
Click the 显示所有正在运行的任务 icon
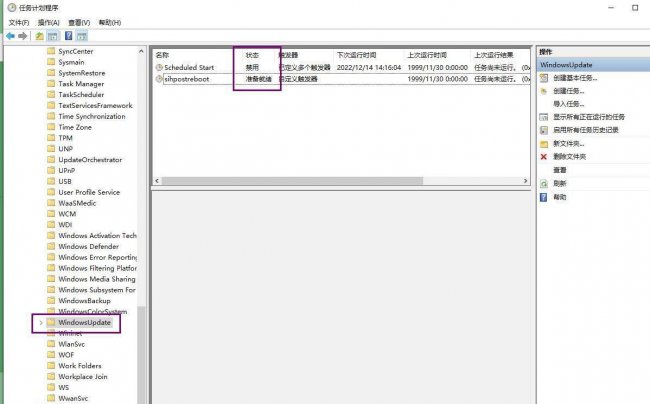pyautogui.click(x=544, y=117)
